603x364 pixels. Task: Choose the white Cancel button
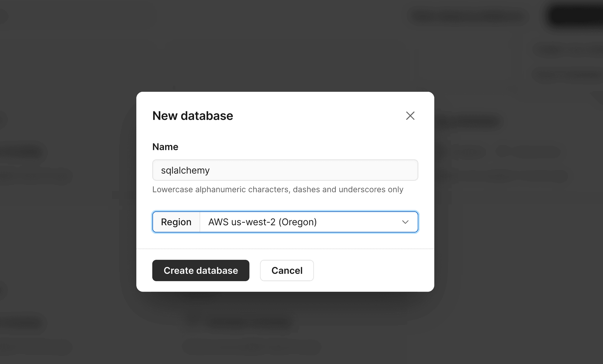click(x=287, y=270)
